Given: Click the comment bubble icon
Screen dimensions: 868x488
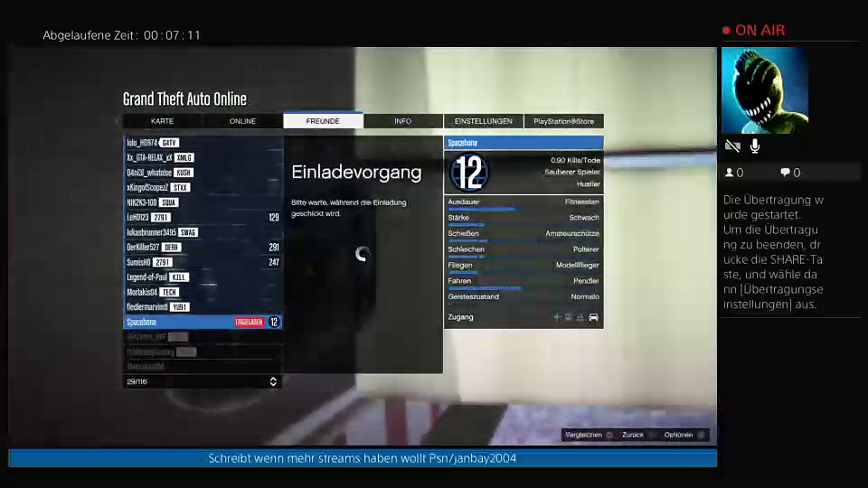Looking at the screenshot, I should pos(785,173).
